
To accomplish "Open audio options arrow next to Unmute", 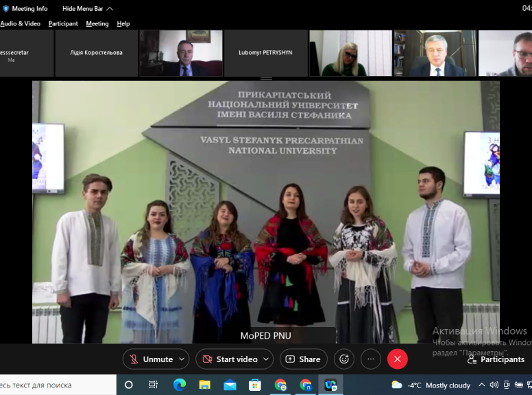I will (182, 359).
